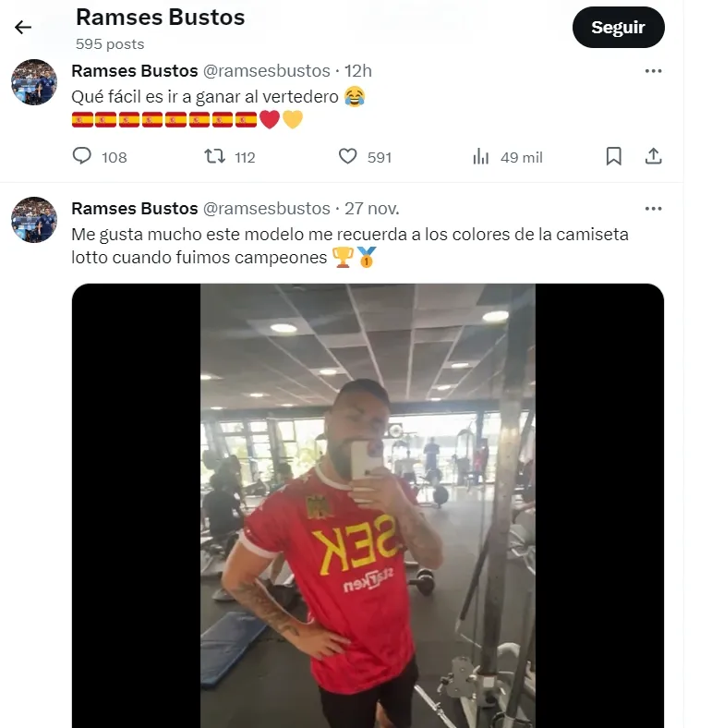
Task: Open @ramsesbustos handle on second post
Action: tap(266, 208)
